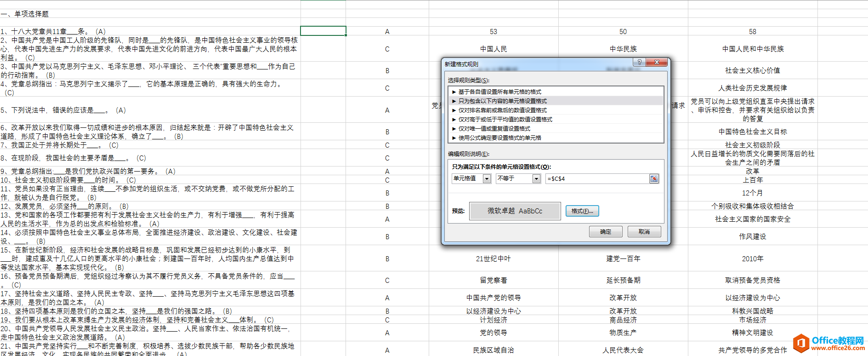Select the 中华民族 cell

pyautogui.click(x=623, y=49)
